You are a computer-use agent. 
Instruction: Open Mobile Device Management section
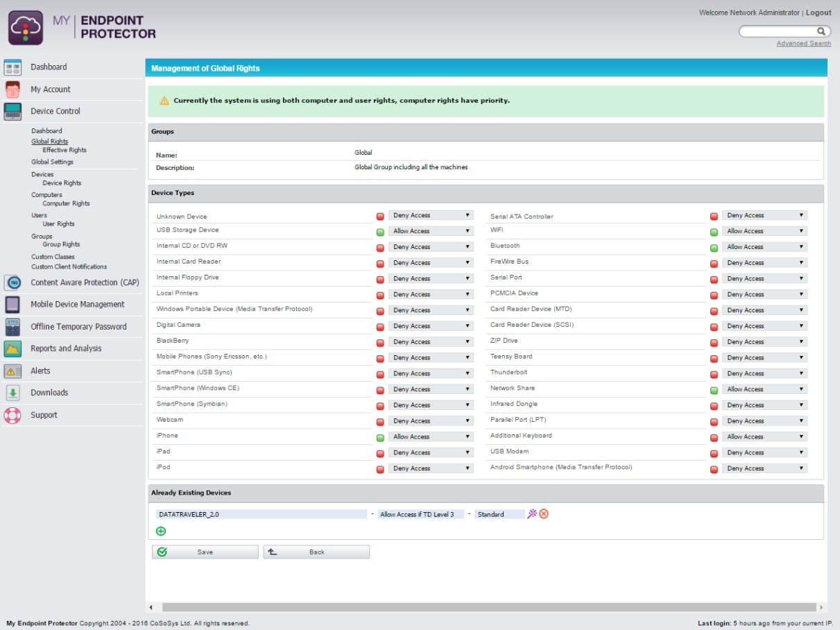tap(78, 304)
